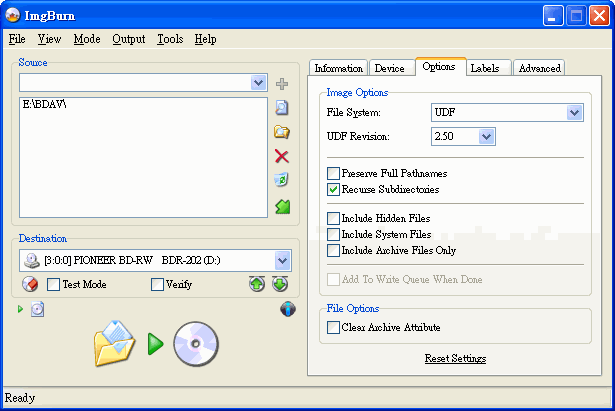The height and width of the screenshot is (411, 615).
Task: Click the green plus add-source icon
Action: (282, 84)
